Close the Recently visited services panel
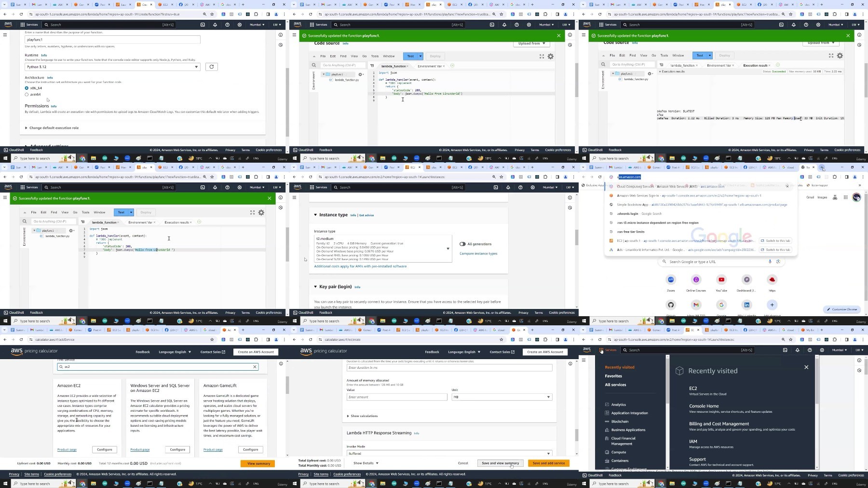The width and height of the screenshot is (868, 488). (806, 367)
